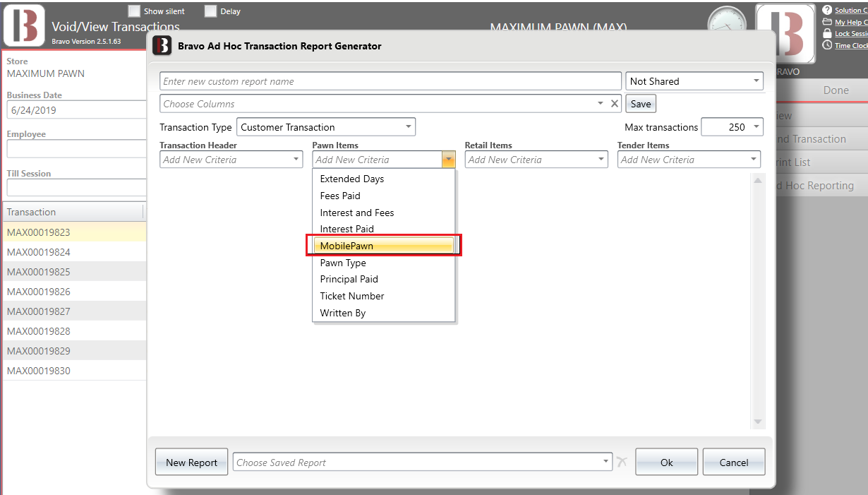
Task: Select Extended Days from the list
Action: (x=384, y=179)
